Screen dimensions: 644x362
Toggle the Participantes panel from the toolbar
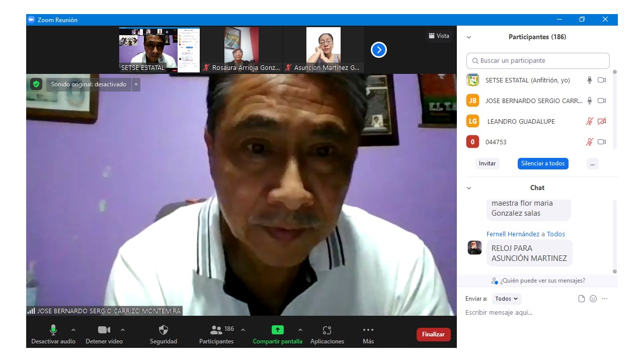[216, 334]
